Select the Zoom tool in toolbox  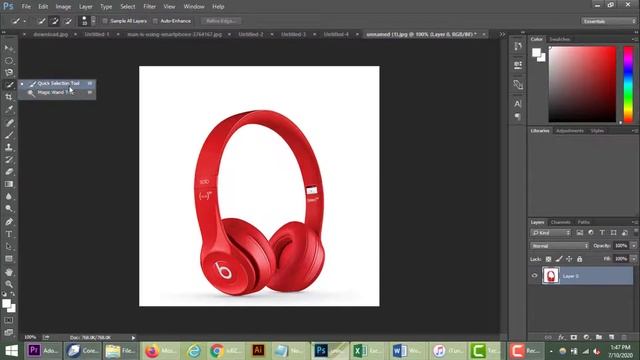click(9, 284)
